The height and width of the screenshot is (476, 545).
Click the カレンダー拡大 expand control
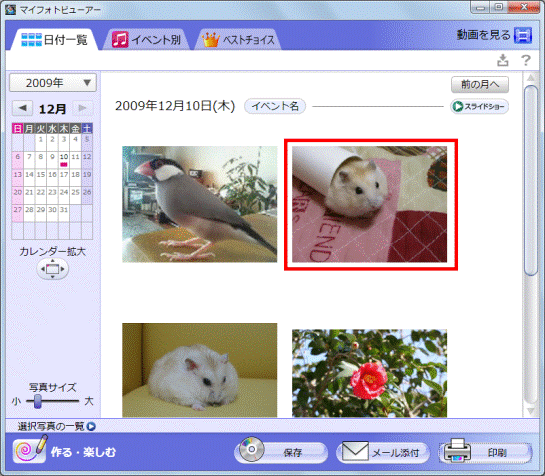click(52, 269)
